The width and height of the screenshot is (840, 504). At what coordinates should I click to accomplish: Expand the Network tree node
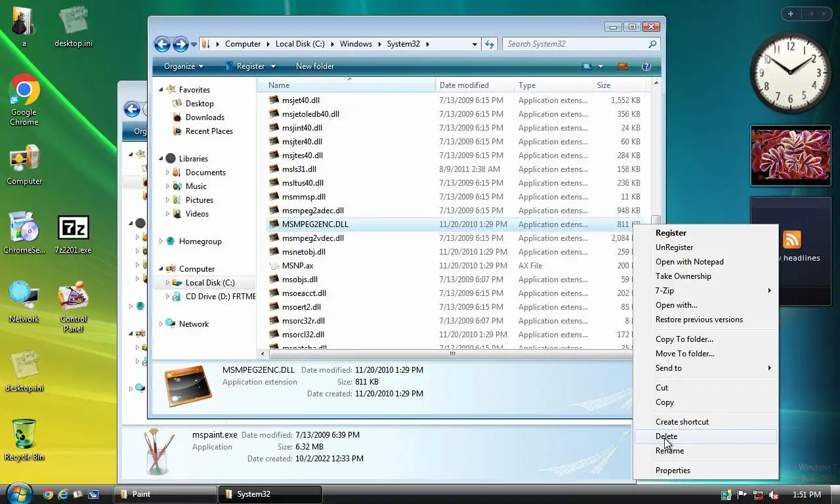161,324
